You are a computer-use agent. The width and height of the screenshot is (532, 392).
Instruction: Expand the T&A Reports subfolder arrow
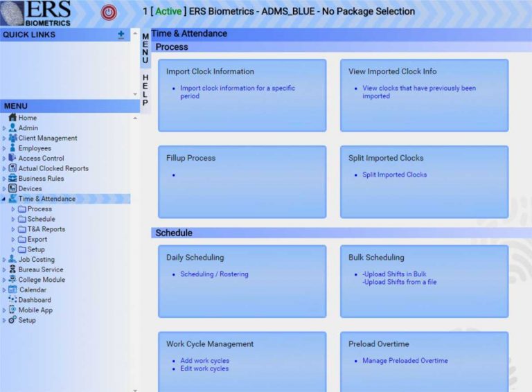click(13, 229)
